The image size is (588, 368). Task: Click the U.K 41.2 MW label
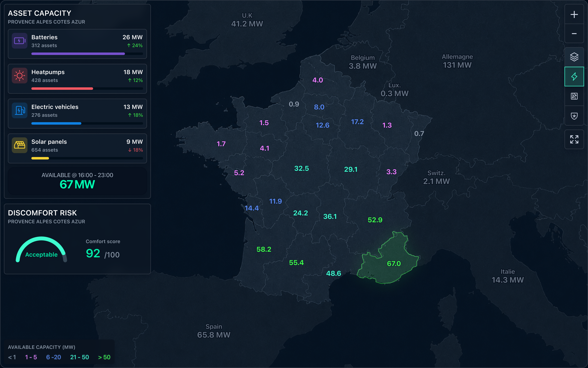click(x=247, y=20)
